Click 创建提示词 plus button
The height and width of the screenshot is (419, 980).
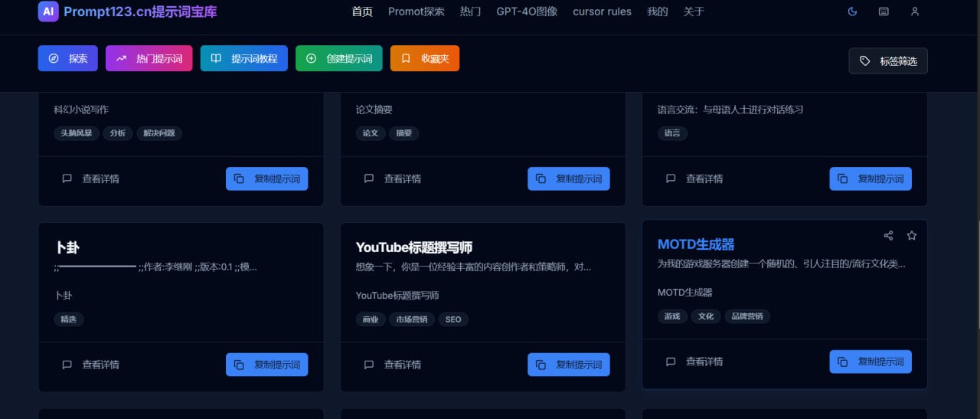338,58
